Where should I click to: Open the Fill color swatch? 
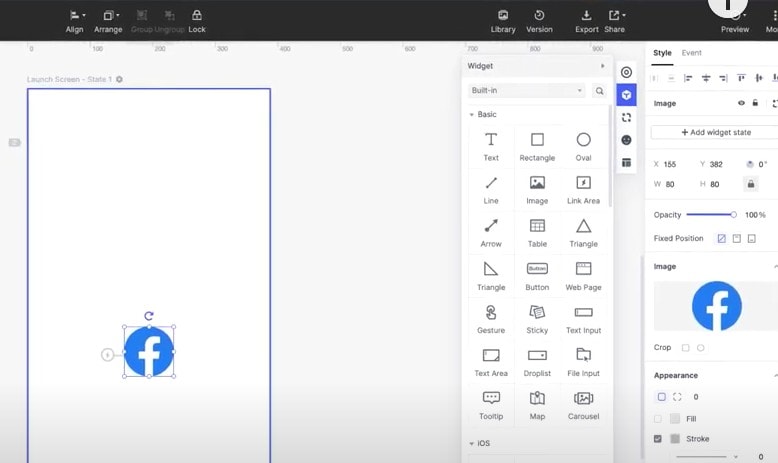pyautogui.click(x=675, y=419)
